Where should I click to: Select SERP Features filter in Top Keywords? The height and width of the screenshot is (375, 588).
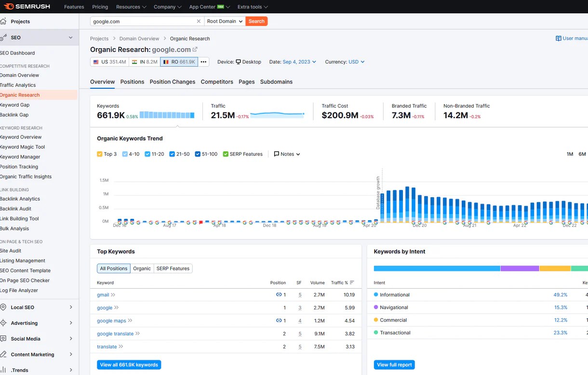point(173,268)
